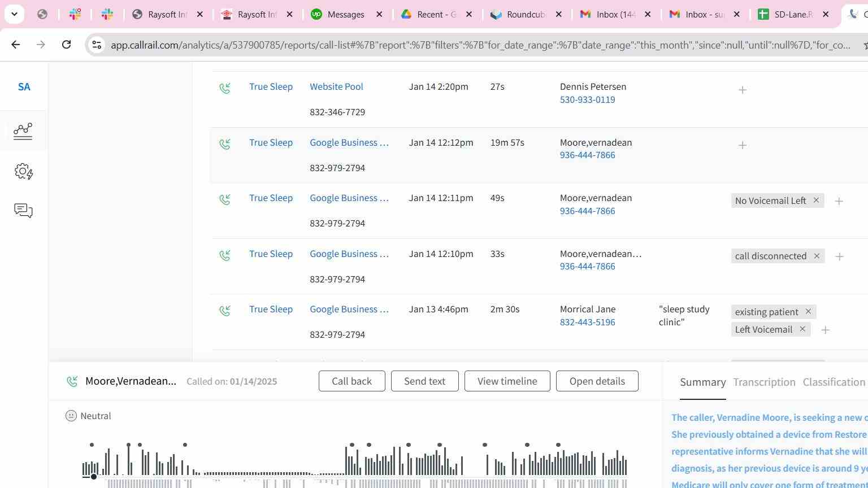Click the Neutral sentiment face icon
The width and height of the screenshot is (868, 488).
tap(71, 416)
